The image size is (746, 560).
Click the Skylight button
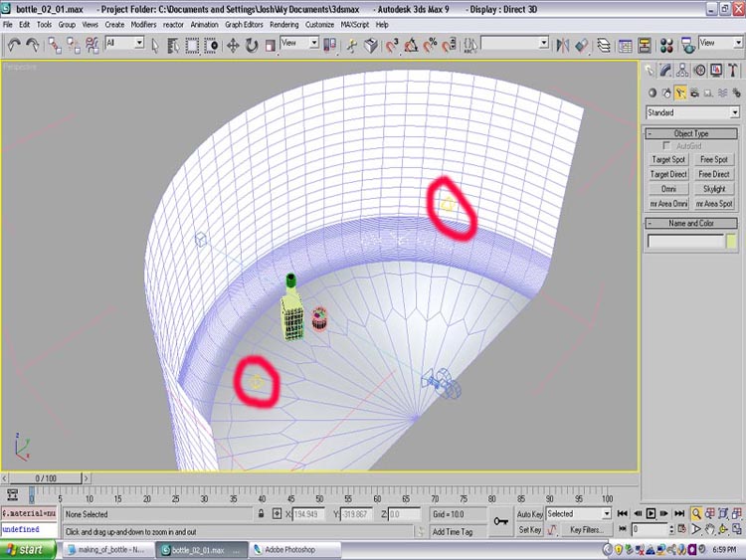point(713,188)
